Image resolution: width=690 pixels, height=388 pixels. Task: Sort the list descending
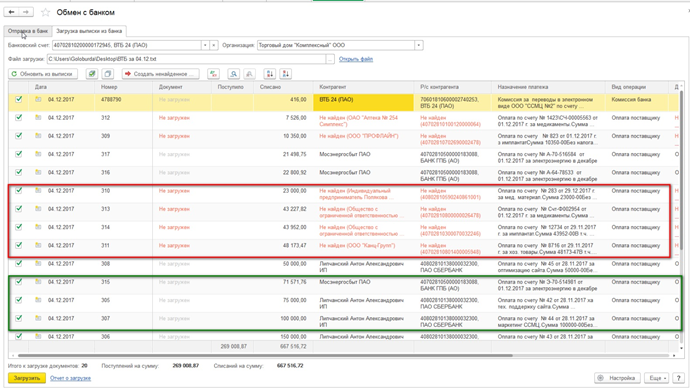pos(286,74)
